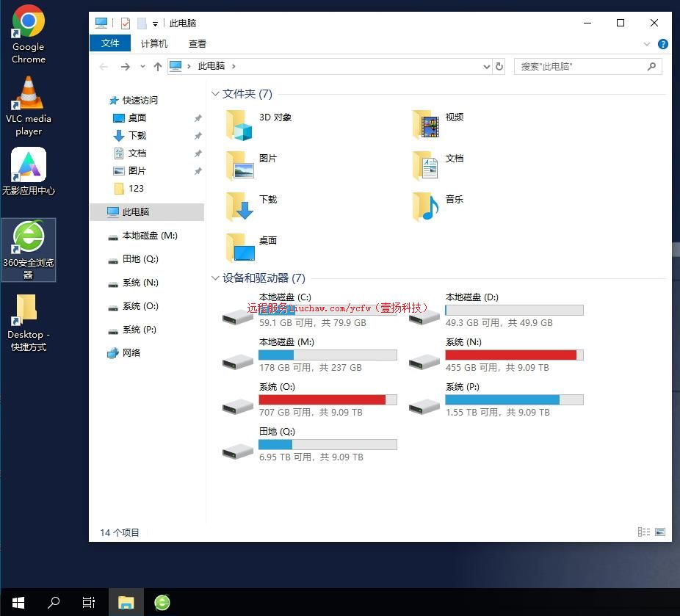The image size is (680, 616).
Task: Open the 查看 ribbon tab
Action: coord(198,44)
